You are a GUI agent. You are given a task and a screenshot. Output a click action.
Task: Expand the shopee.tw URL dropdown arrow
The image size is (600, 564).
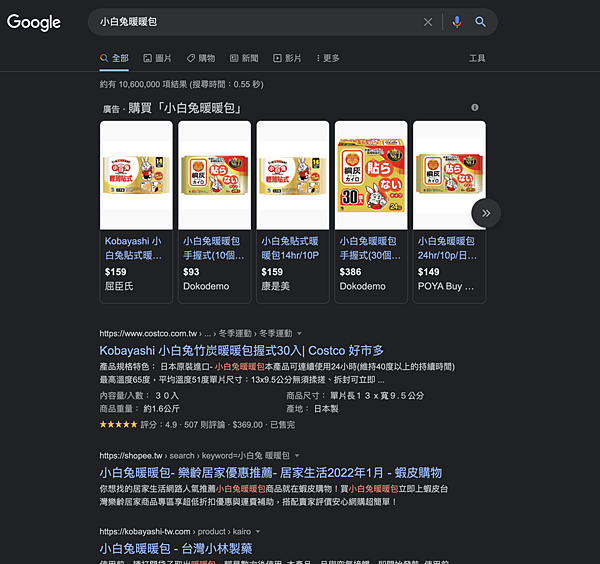coord(297,456)
